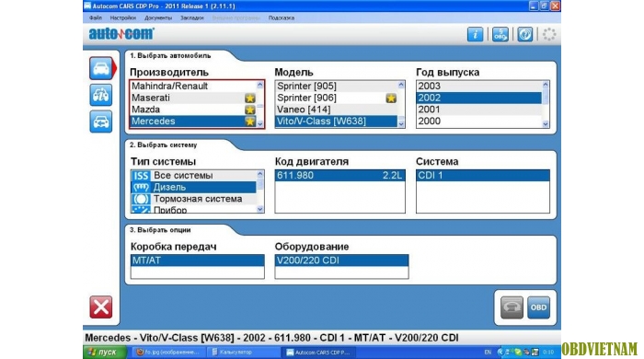Click the round help toolbar icon
644x359 pixels.
(525, 34)
